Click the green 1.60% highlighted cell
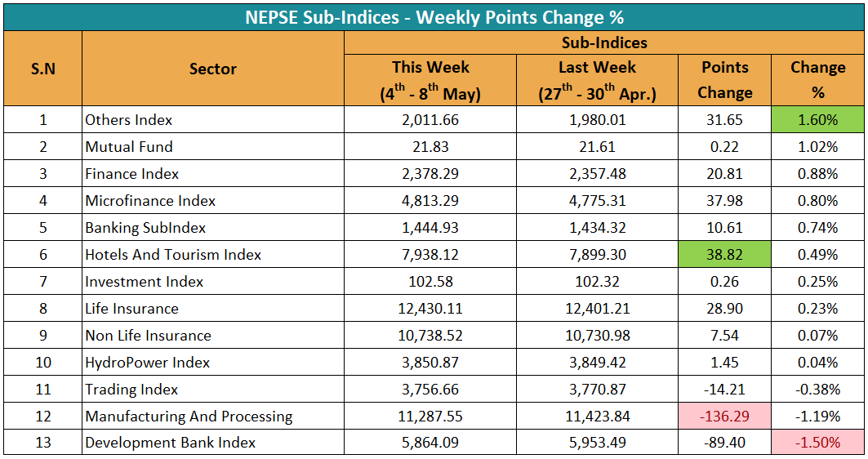Image resolution: width=868 pixels, height=459 pixels. [x=817, y=119]
